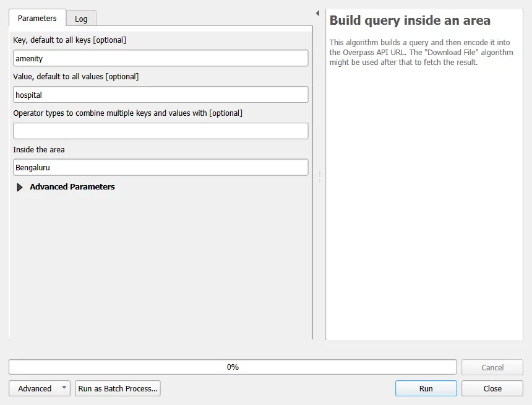Viewport: 532px width, 405px height.
Task: Click the 'Key, default to all keys' label
Action: pyautogui.click(x=69, y=40)
